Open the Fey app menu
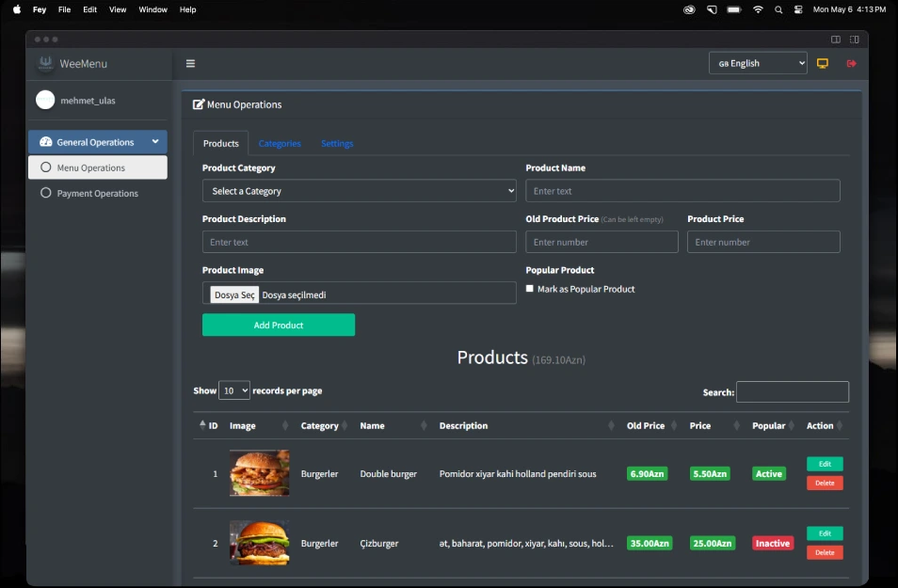 pos(40,9)
